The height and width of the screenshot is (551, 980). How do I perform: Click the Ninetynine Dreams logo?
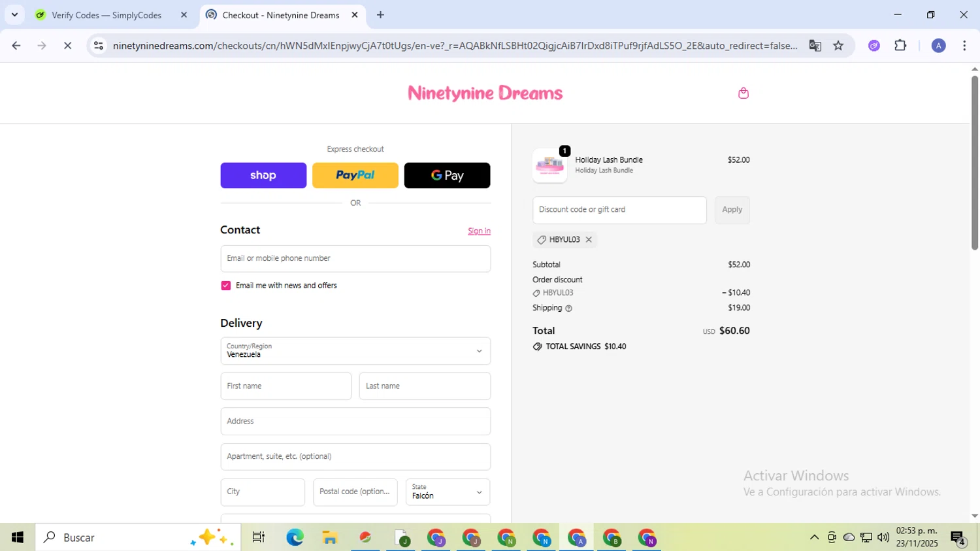tap(485, 93)
